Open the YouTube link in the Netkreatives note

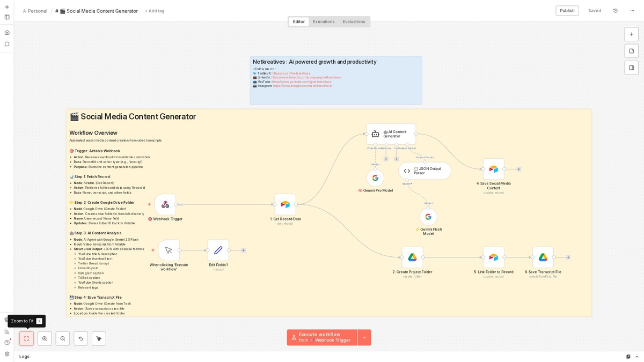click(x=302, y=82)
